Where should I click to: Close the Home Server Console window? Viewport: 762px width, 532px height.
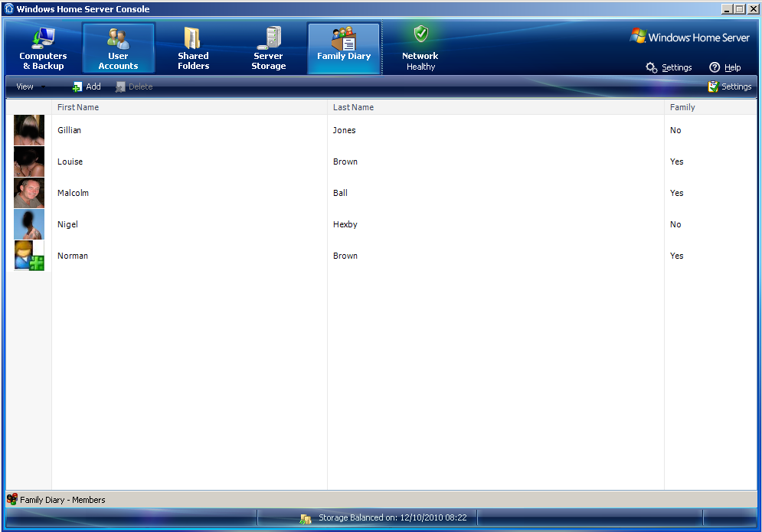(x=752, y=8)
